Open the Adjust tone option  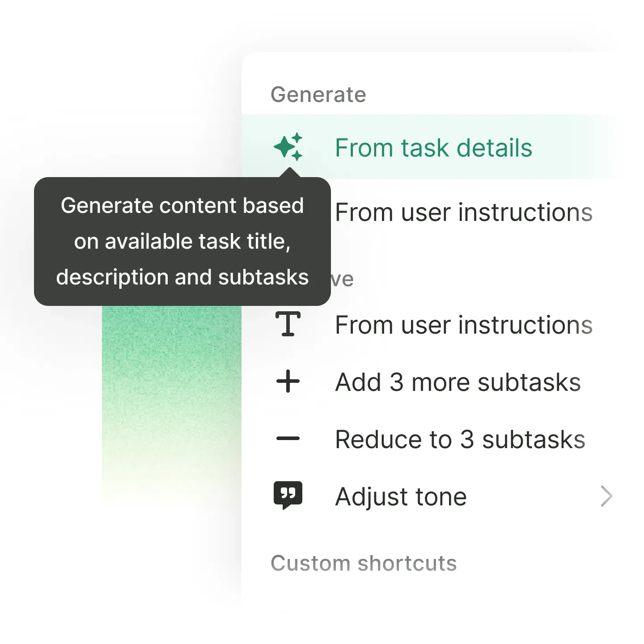click(x=401, y=496)
